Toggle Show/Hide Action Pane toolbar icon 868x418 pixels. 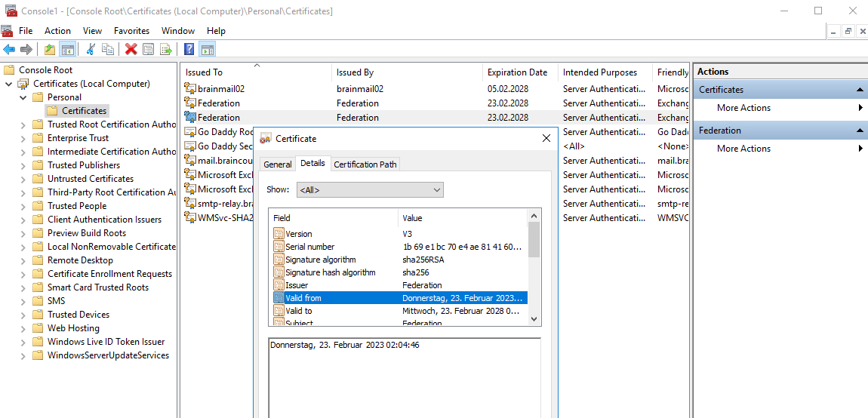207,49
